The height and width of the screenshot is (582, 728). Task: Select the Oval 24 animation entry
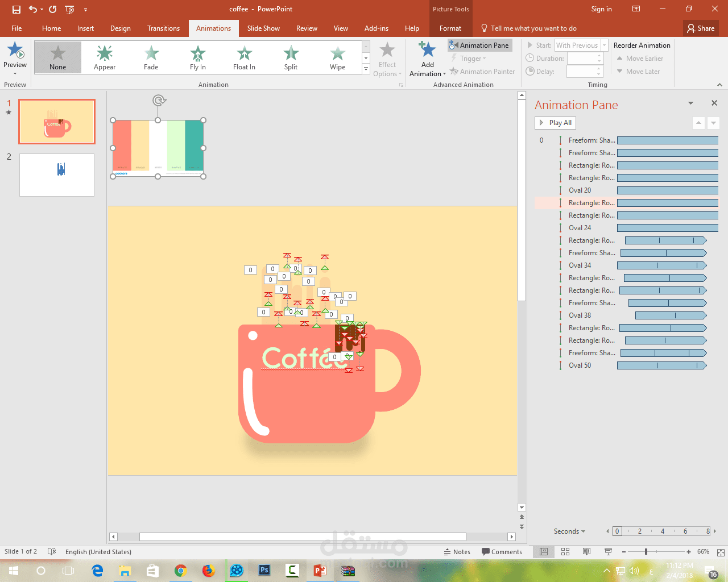click(x=627, y=228)
